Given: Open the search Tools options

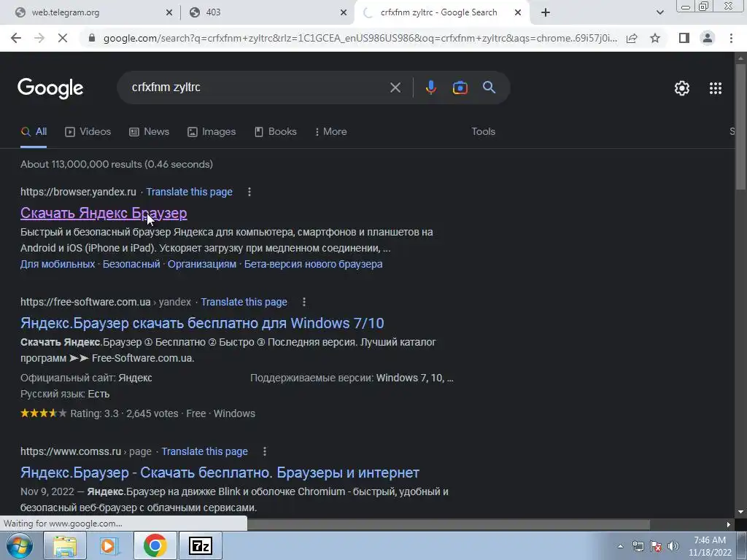Looking at the screenshot, I should pyautogui.click(x=483, y=131).
